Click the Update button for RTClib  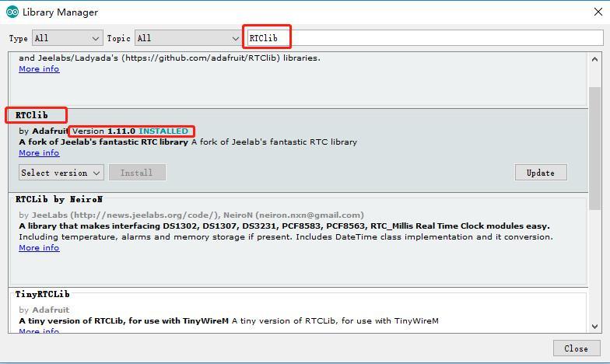coord(541,173)
